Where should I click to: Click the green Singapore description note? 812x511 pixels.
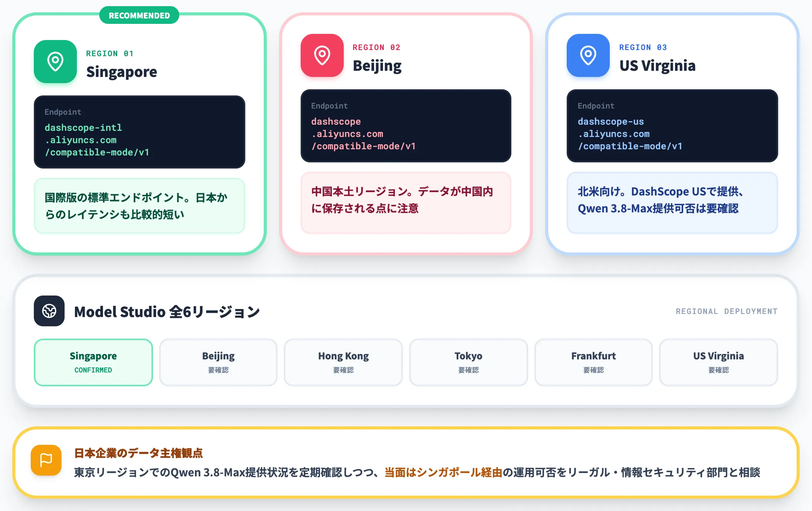coord(140,206)
